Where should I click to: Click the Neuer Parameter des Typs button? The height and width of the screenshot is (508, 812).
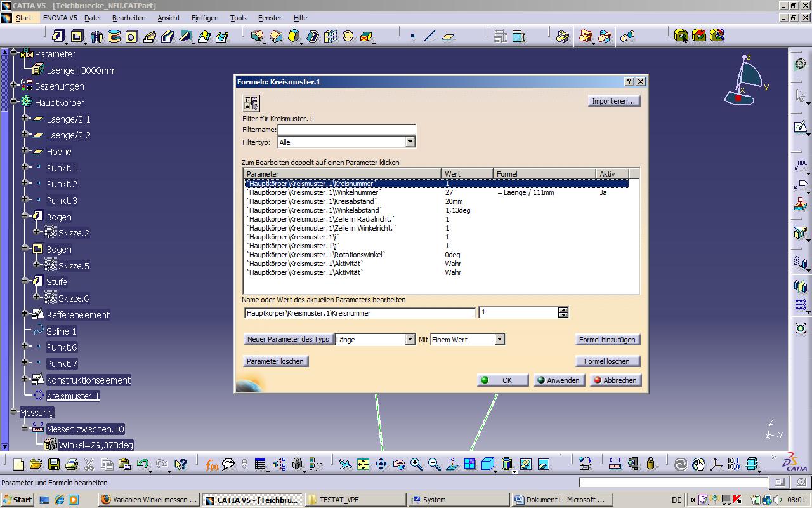click(x=288, y=339)
